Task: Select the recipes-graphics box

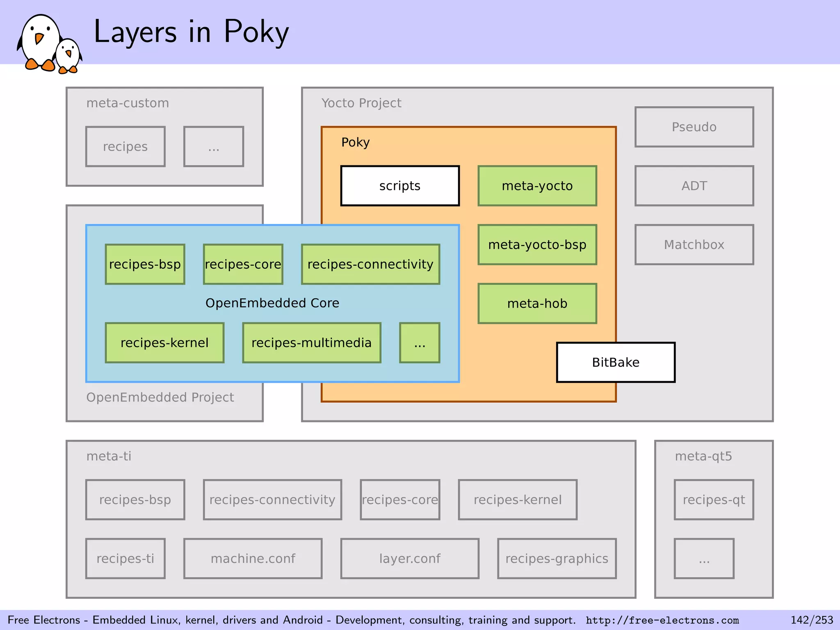Action: (x=557, y=558)
